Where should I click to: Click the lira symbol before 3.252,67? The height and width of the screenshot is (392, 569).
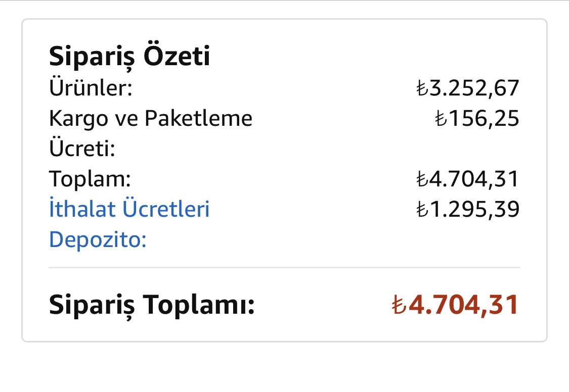pos(422,88)
